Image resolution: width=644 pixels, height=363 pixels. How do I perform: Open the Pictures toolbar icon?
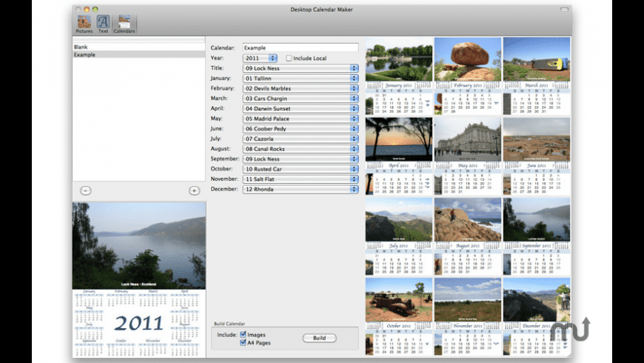84,23
